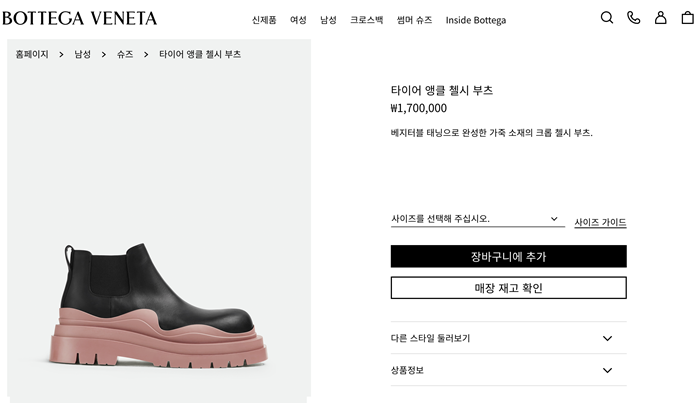
Task: Click the Bottega Veneta logo
Action: point(79,18)
